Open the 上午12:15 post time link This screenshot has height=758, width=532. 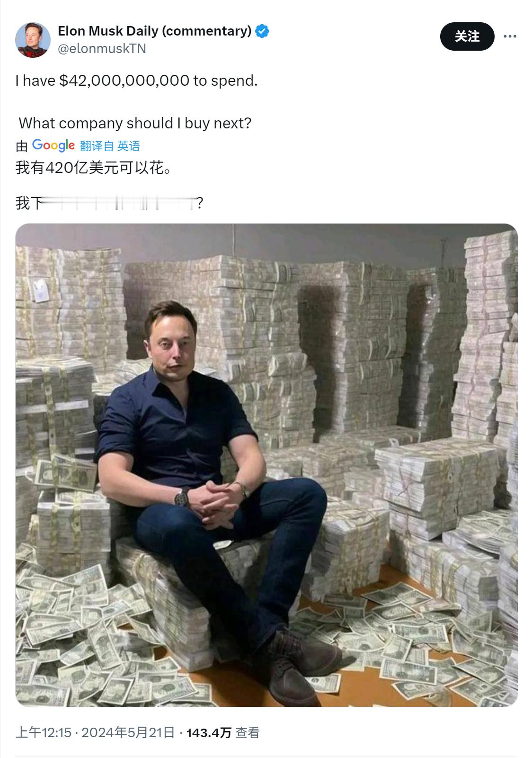coord(44,732)
